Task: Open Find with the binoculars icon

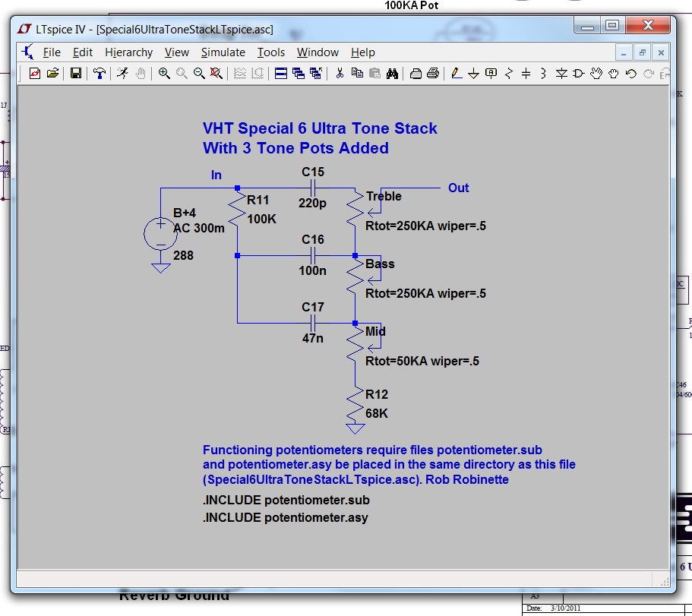Action: (392, 73)
